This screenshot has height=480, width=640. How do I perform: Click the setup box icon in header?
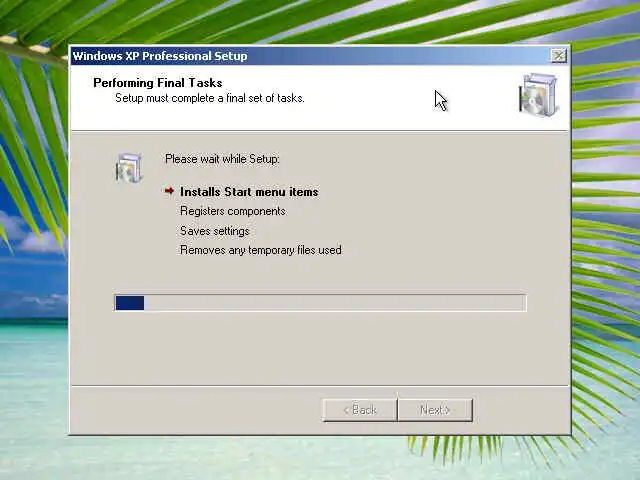click(538, 96)
